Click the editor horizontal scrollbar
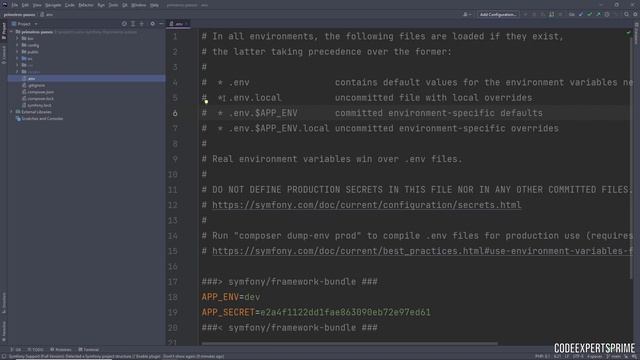The height and width of the screenshot is (360, 640). pos(349,344)
